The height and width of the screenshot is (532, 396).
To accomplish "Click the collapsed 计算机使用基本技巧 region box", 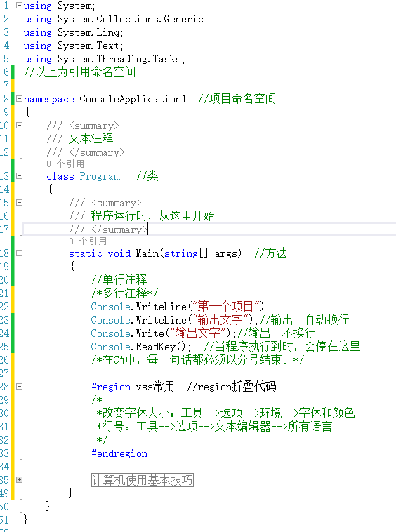I will tap(143, 480).
